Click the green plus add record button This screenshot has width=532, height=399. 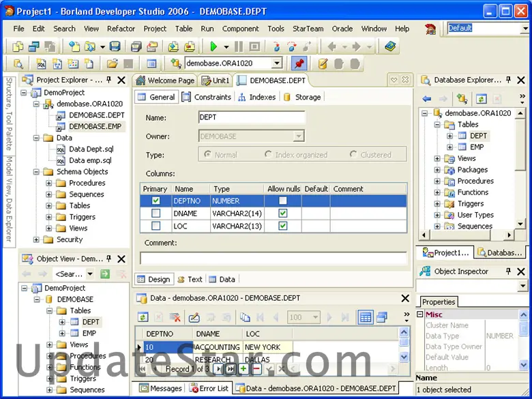pos(243,368)
